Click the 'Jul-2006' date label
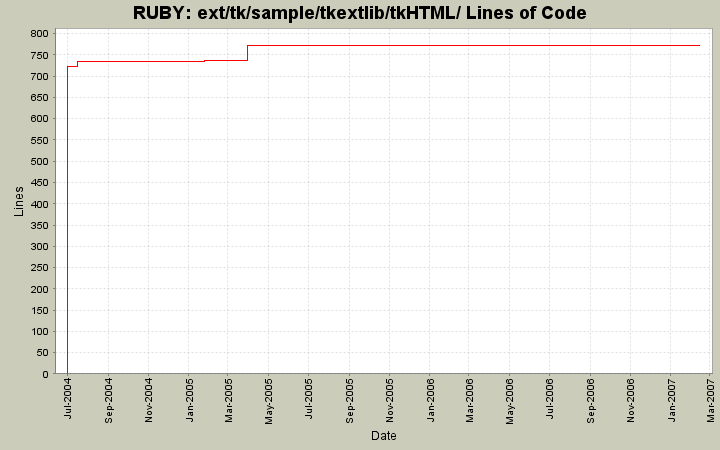The height and width of the screenshot is (450, 720). click(x=549, y=399)
